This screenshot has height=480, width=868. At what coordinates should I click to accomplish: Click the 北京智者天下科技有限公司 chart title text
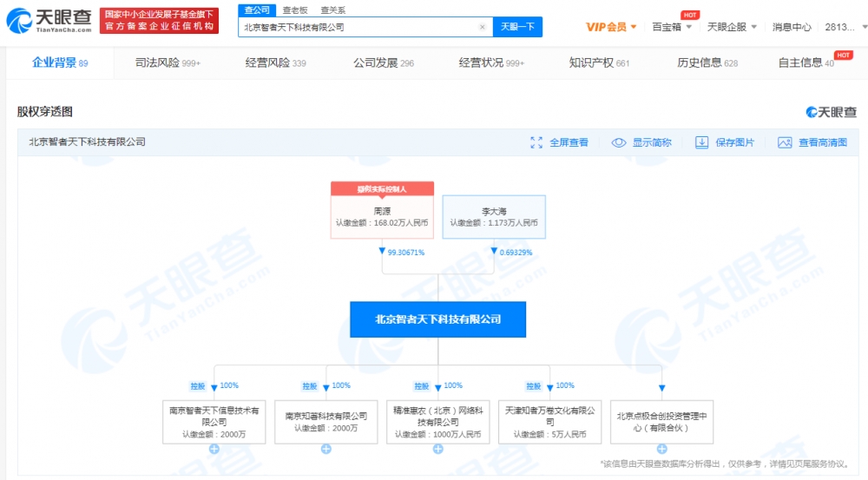pyautogui.click(x=87, y=142)
